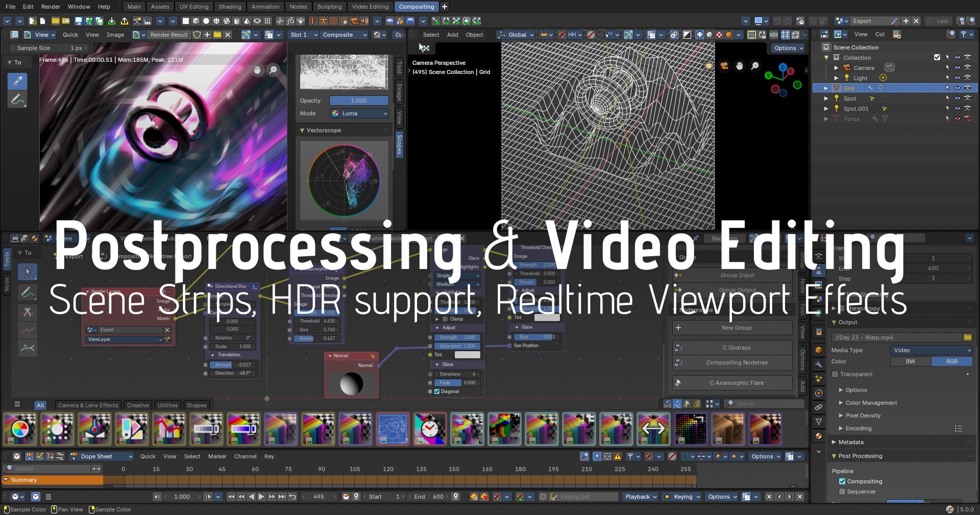The height and width of the screenshot is (515, 980).
Task: Open the Media Type Video dropdown
Action: pyautogui.click(x=931, y=350)
